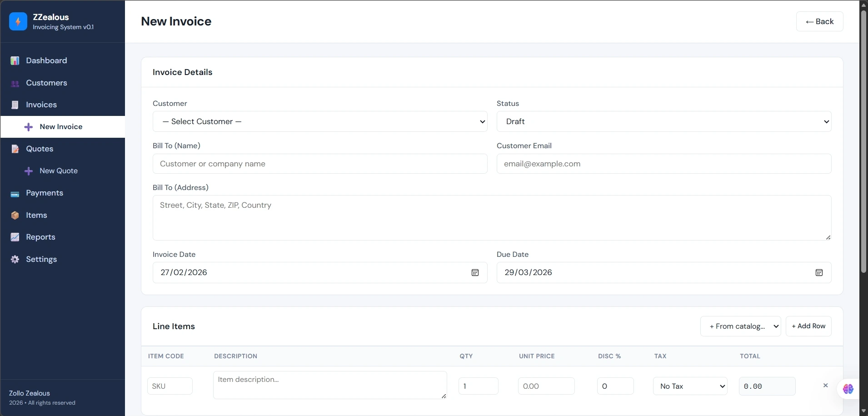Choose New Quote in the sidebar
The height and width of the screenshot is (416, 868).
[x=63, y=171]
